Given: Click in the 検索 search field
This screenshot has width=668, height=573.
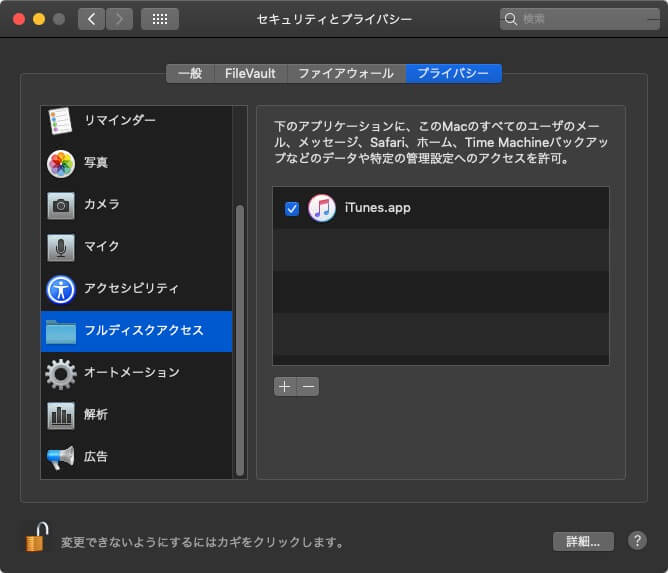Looking at the screenshot, I should 579,19.
